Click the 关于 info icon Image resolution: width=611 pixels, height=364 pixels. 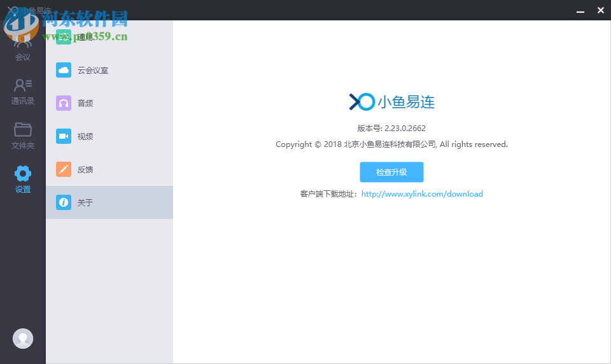pos(64,202)
